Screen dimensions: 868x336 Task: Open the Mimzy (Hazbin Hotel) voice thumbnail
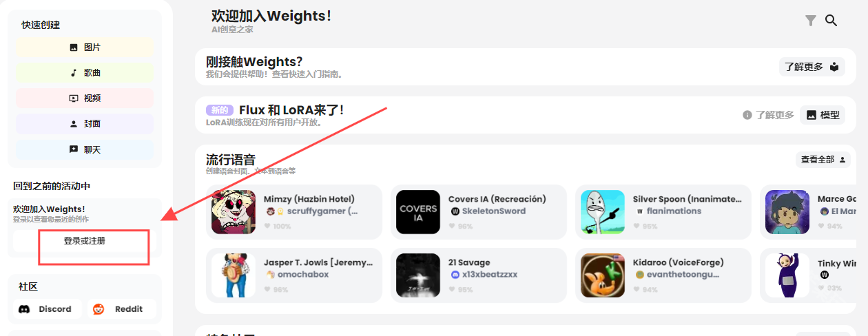234,212
